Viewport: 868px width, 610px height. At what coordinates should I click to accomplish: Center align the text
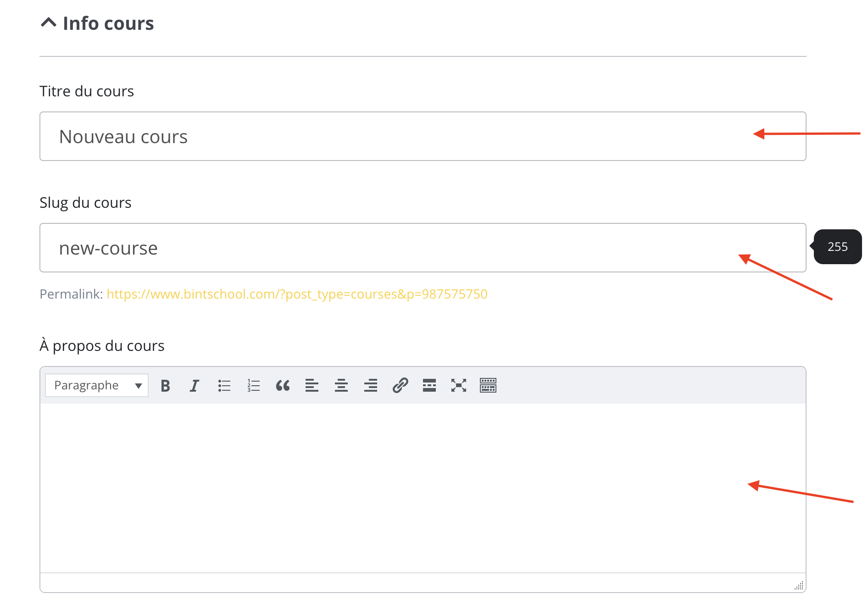341,386
